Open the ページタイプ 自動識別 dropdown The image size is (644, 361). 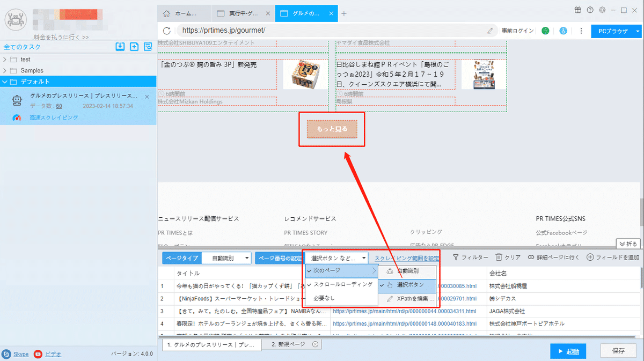point(226,258)
